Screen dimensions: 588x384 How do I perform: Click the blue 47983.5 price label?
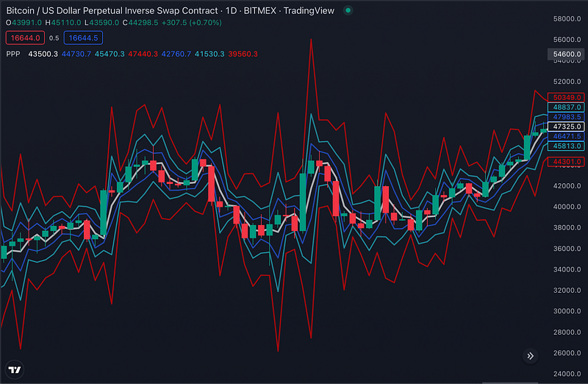[x=566, y=117]
